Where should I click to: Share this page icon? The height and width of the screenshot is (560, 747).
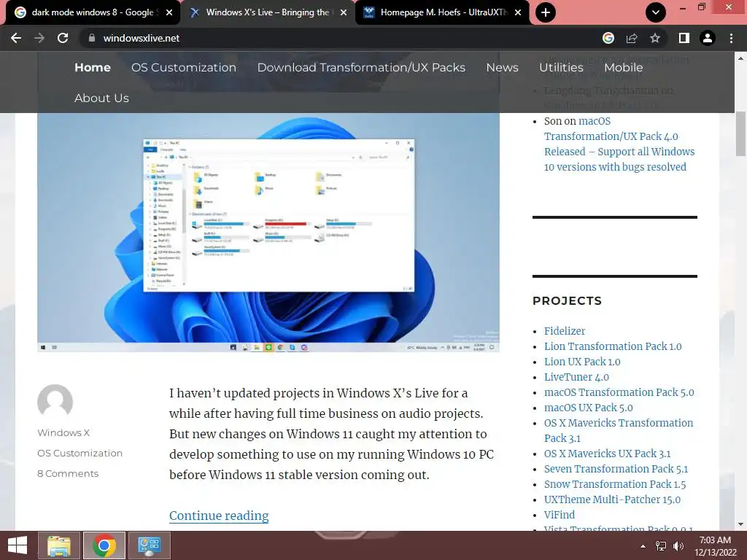point(632,38)
